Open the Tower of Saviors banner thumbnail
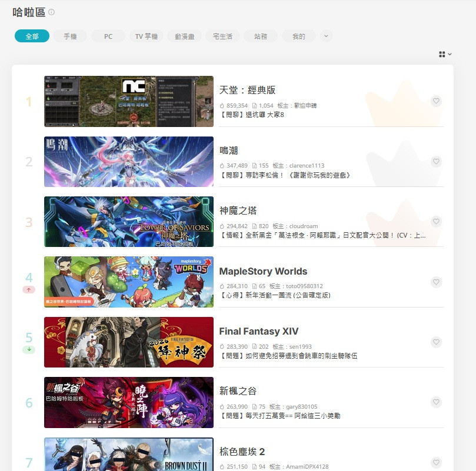This screenshot has width=476, height=471. coord(129,222)
